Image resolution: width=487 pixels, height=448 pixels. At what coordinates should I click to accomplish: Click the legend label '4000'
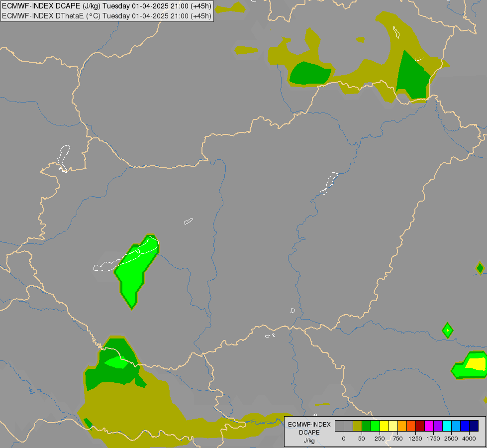click(x=469, y=439)
